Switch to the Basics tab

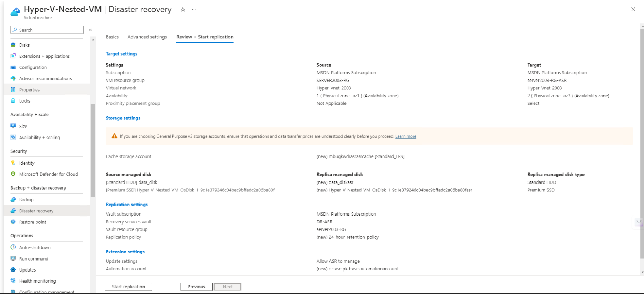click(x=112, y=37)
